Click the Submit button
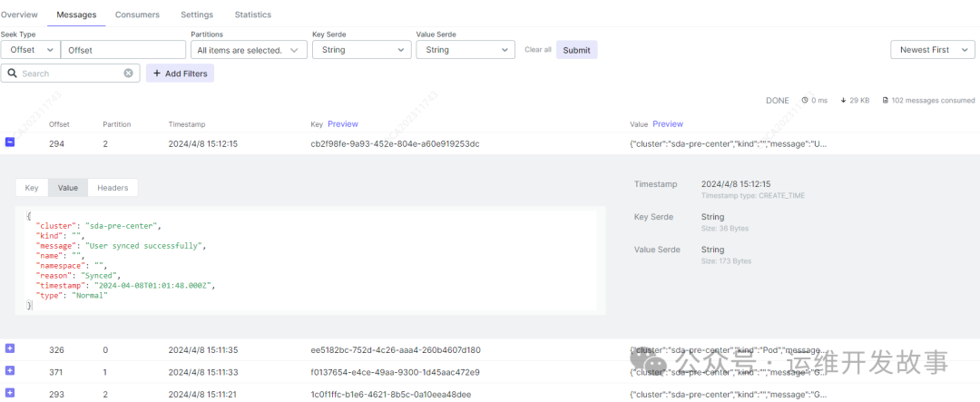This screenshot has width=980, height=402. pos(576,50)
